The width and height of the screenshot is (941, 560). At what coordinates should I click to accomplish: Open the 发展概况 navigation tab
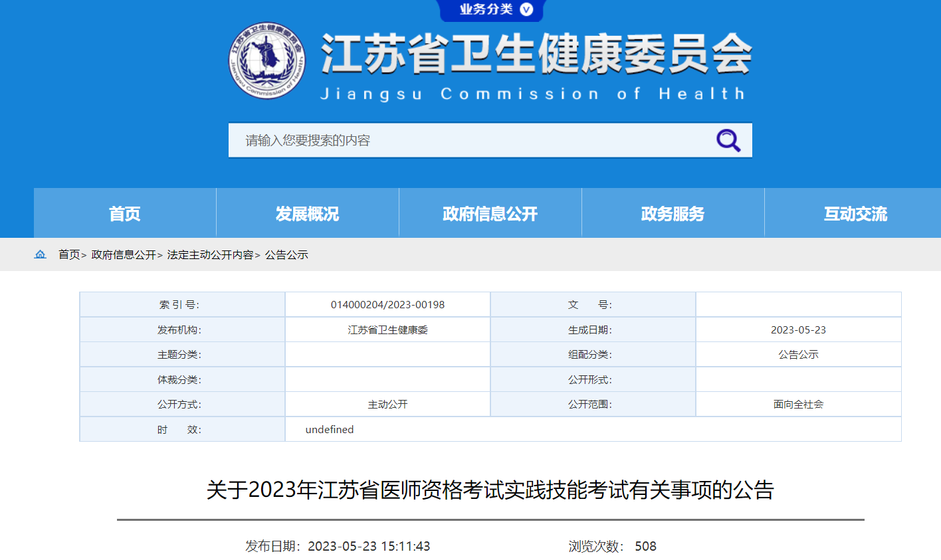pos(307,214)
